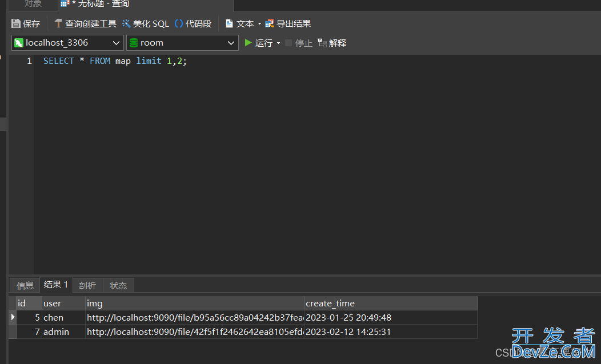Click the id column header
The height and width of the screenshot is (364, 601).
tap(29, 303)
